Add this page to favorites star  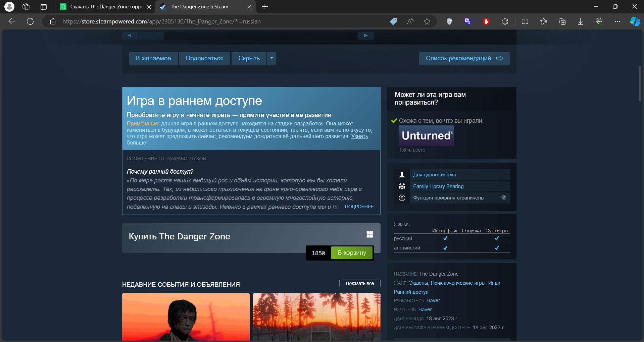(x=427, y=21)
